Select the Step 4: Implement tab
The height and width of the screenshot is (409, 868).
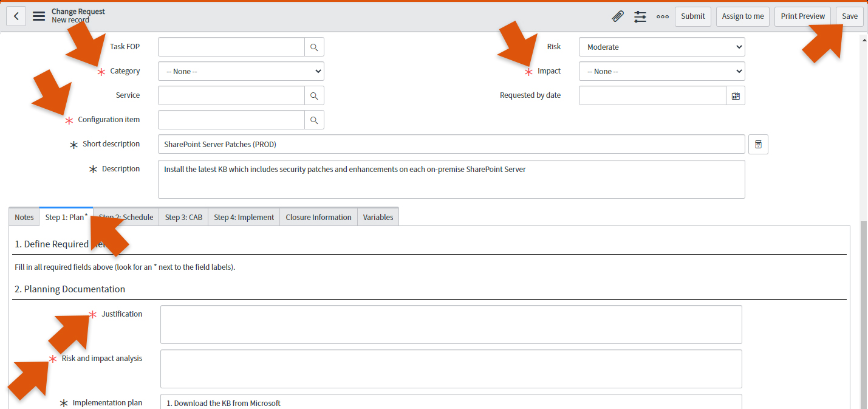(244, 217)
